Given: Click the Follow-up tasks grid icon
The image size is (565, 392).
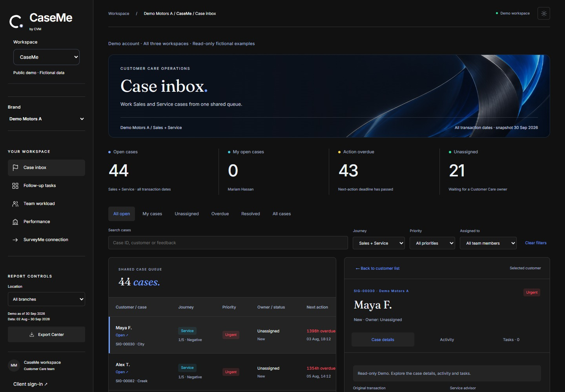Looking at the screenshot, I should [15, 186].
